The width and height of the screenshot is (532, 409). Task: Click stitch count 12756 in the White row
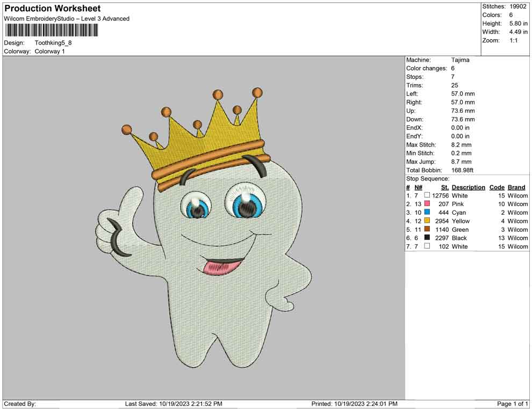click(441, 195)
